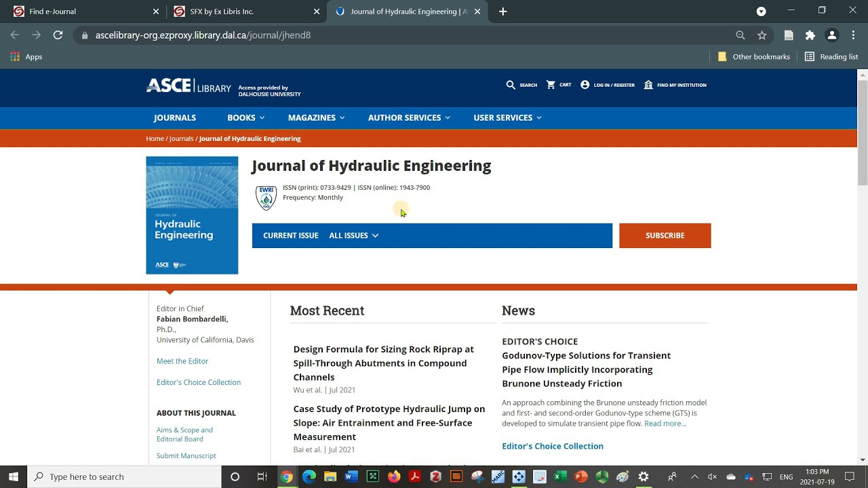Open the Meet the Editor link

(x=182, y=361)
